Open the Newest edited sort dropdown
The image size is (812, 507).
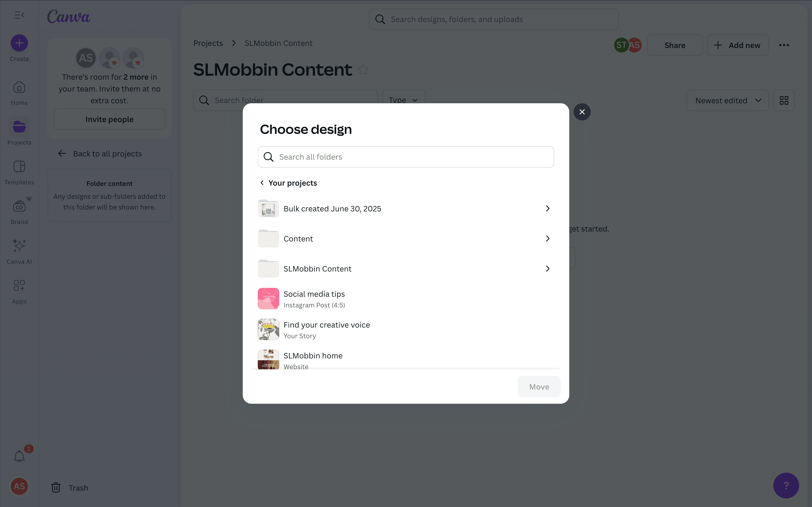727,100
